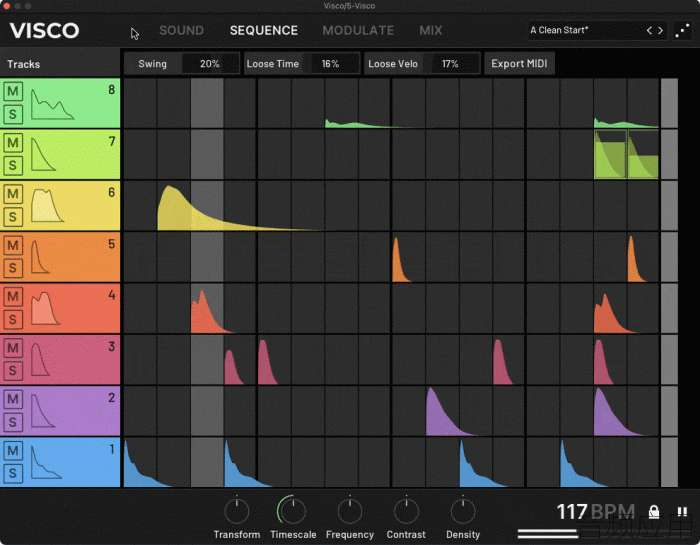Click the Tracks header label

point(24,64)
